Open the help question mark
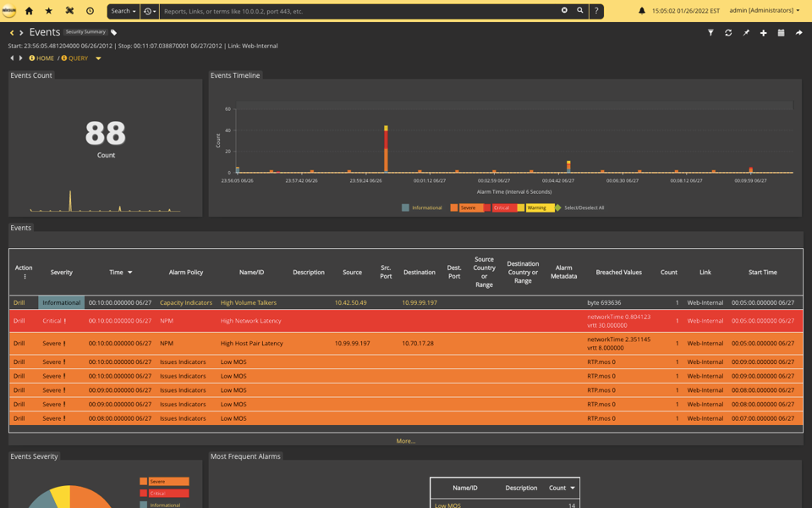 point(596,11)
